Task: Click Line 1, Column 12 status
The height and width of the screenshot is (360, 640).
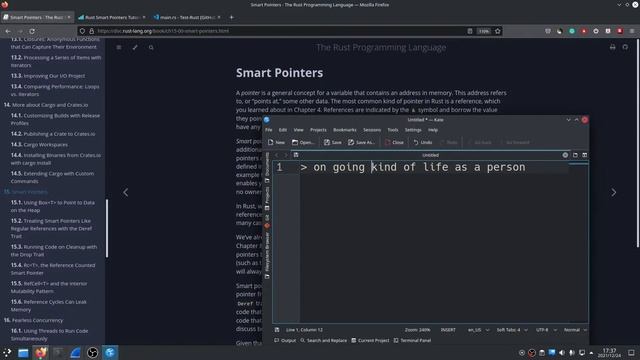Action: 304,330
